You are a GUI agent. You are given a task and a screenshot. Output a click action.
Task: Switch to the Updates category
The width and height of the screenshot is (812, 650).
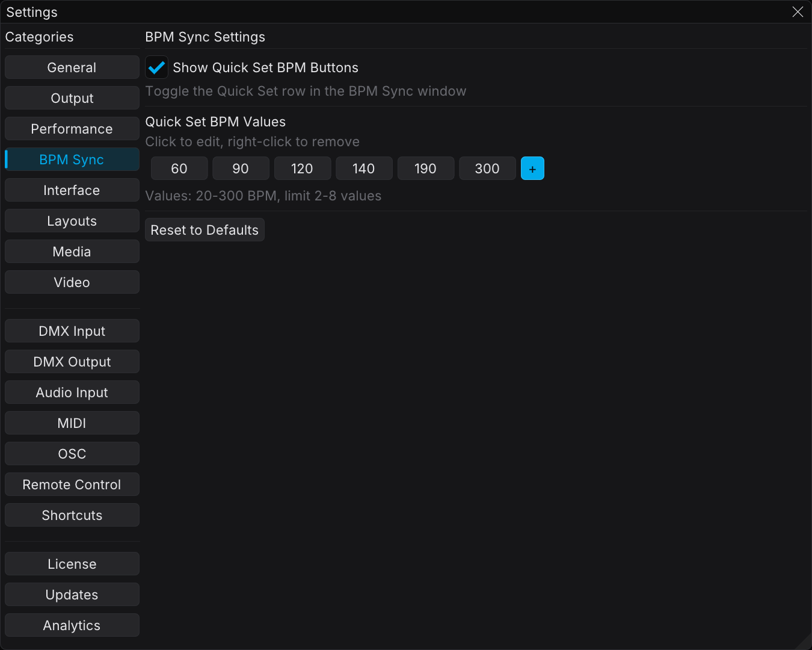pos(72,595)
